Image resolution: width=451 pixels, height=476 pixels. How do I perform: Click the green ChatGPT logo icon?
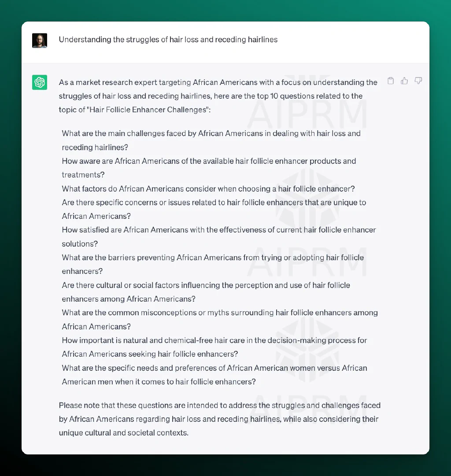coord(40,82)
